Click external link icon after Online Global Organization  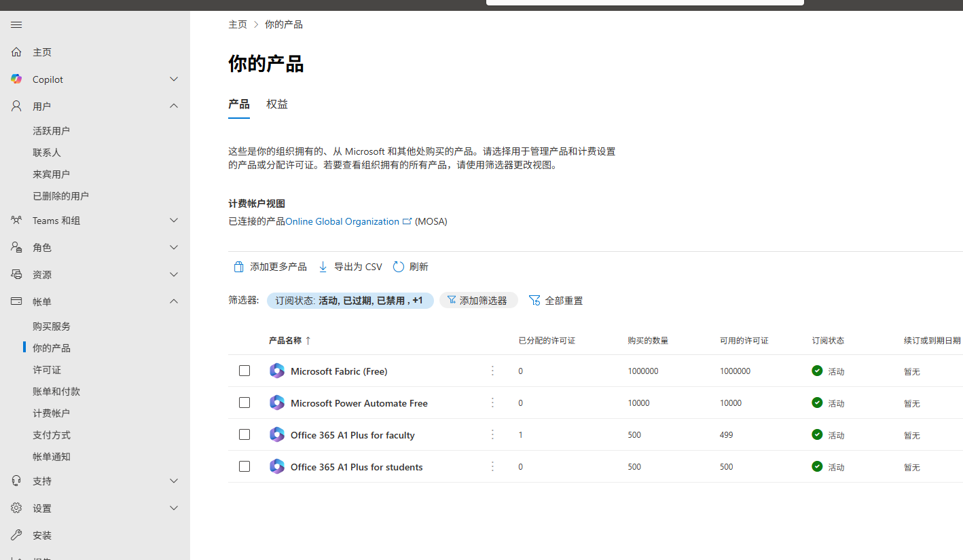407,221
